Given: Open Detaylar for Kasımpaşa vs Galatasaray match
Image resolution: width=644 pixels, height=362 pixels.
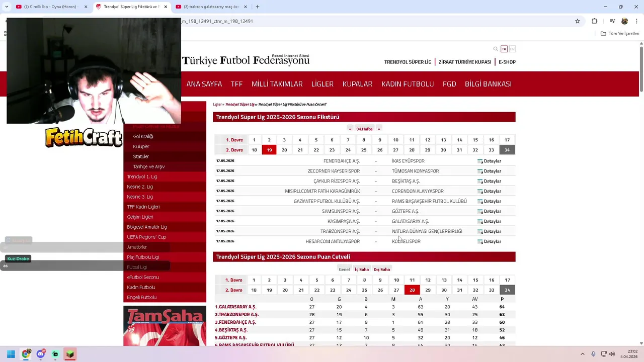Looking at the screenshot, I should (x=489, y=221).
